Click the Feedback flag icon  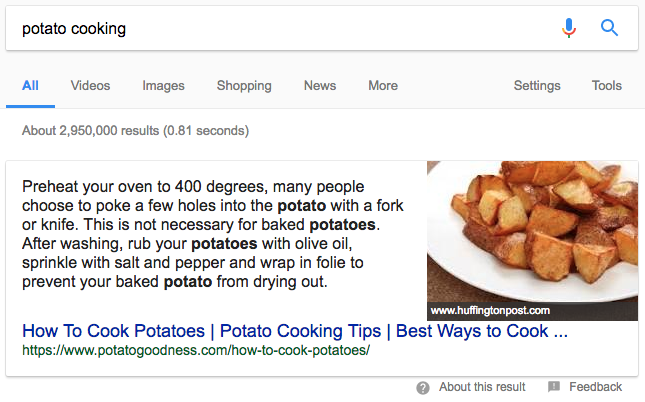tap(554, 387)
